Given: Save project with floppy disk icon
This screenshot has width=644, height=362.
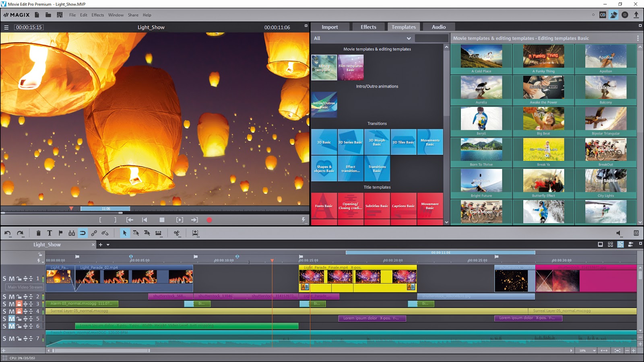Looking at the screenshot, I should click(x=60, y=15).
